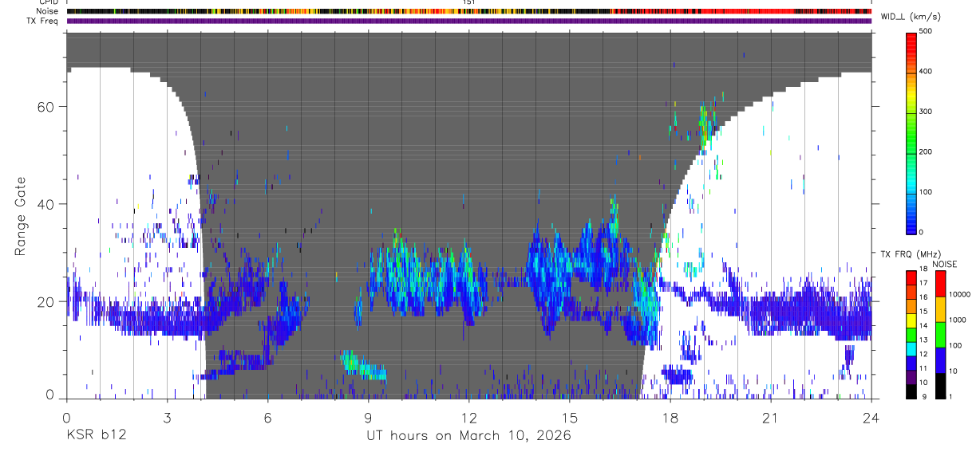Select the red swatch in the NOISE legend
This screenshot has width=980, height=452.
pyautogui.click(x=940, y=284)
